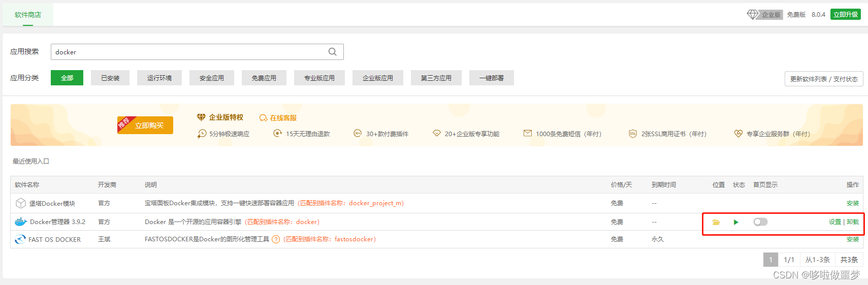Click the 立即购买 button
Image resolution: width=868 pixels, height=285 pixels.
click(145, 125)
